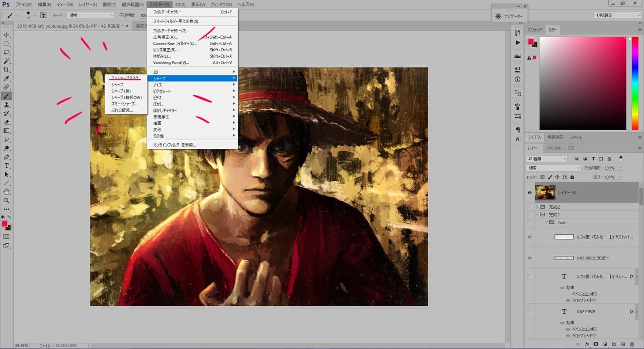Select the Crop tool
644x349 pixels.
point(7,70)
